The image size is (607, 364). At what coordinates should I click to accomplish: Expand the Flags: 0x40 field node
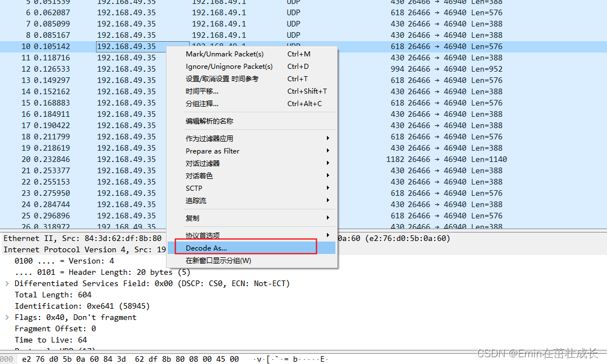6,317
